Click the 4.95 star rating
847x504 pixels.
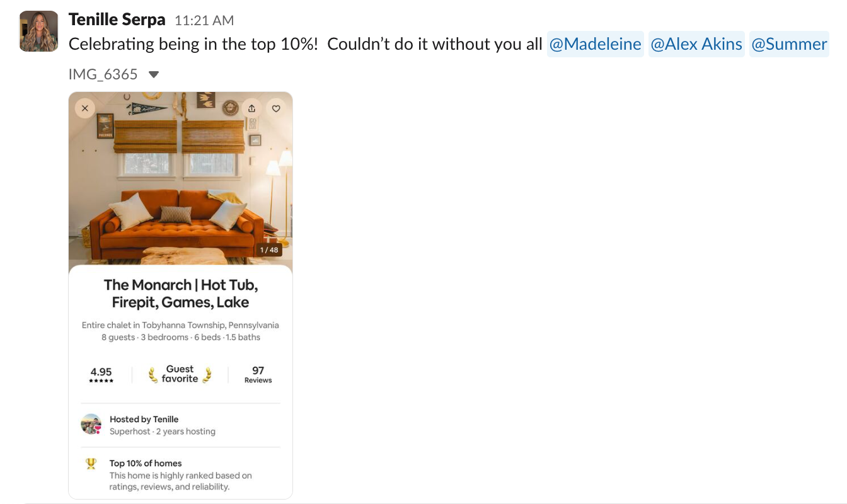(101, 374)
